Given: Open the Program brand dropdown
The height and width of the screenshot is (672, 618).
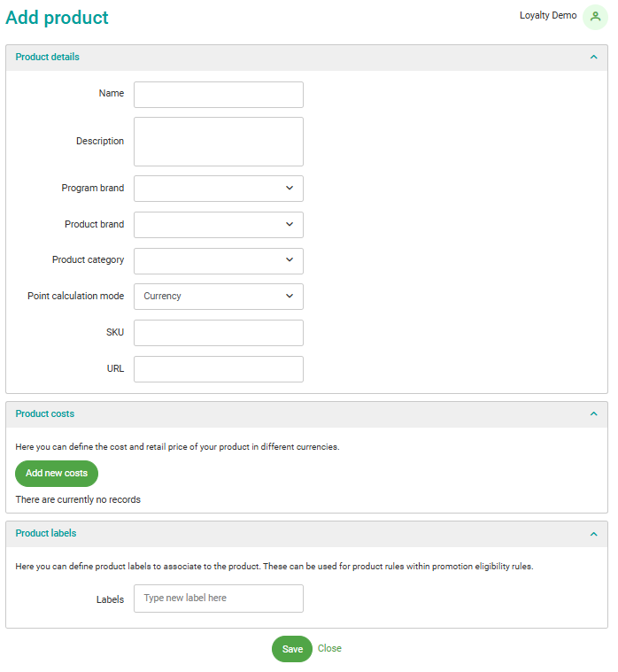Looking at the screenshot, I should coord(219,189).
